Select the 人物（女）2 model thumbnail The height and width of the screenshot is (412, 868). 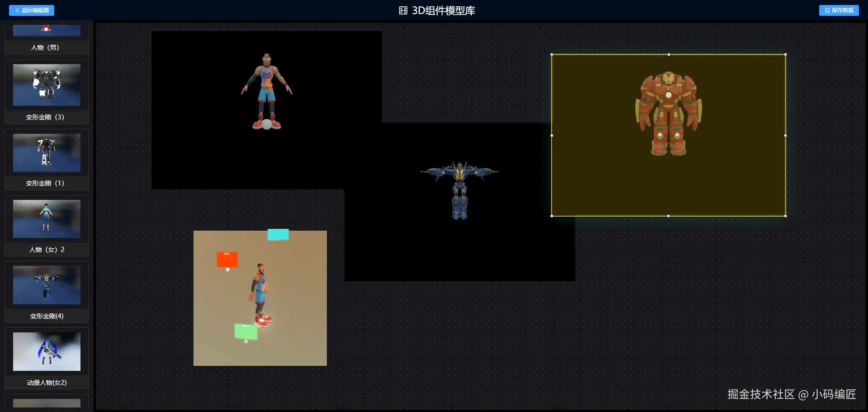click(x=47, y=219)
